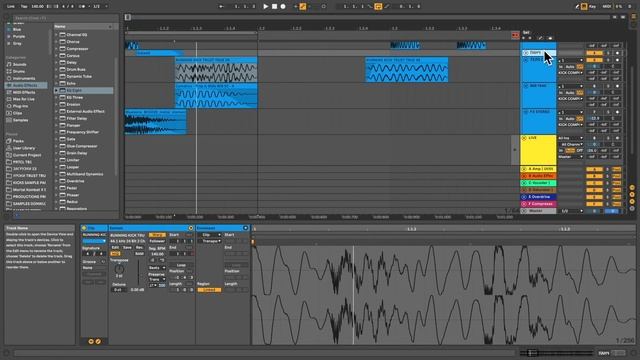Toggle the browser show/hide icon at top left of arrangement
The width and height of the screenshot is (640, 360).
(128, 17)
